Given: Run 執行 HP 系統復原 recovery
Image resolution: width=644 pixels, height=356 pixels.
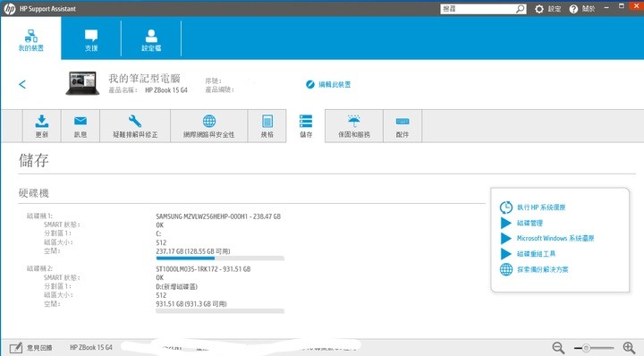Looking at the screenshot, I should [541, 208].
